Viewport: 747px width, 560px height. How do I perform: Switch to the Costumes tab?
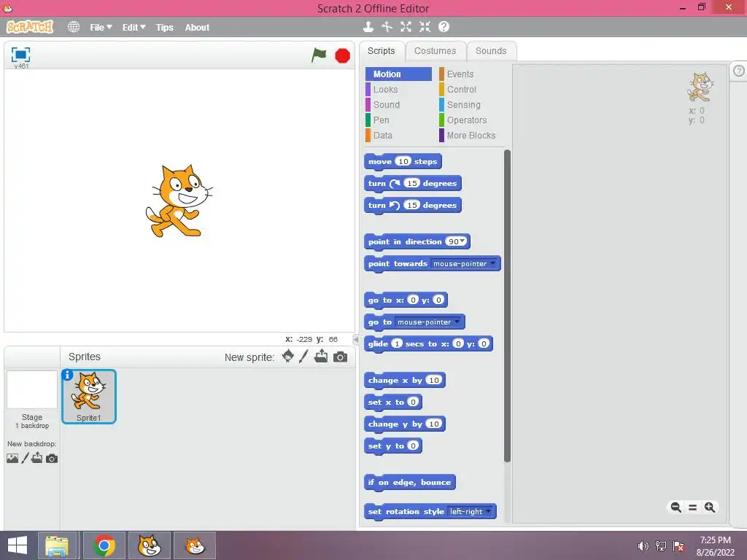coord(435,51)
